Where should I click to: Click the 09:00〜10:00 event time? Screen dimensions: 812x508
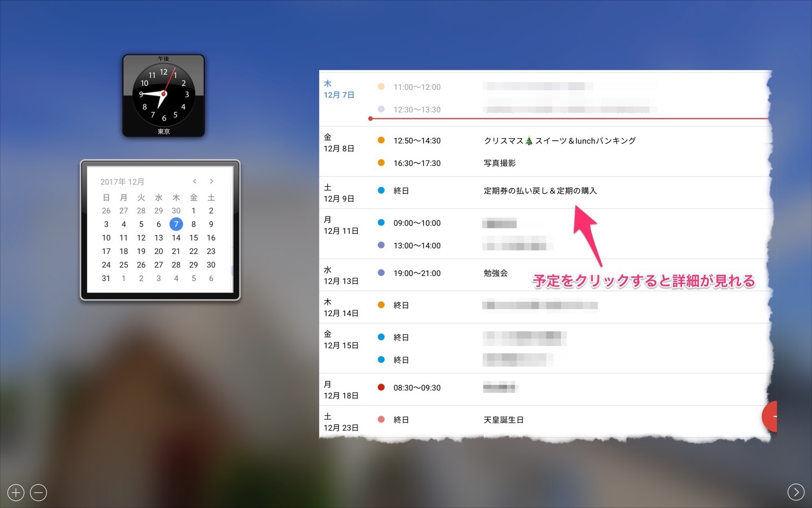(x=417, y=223)
